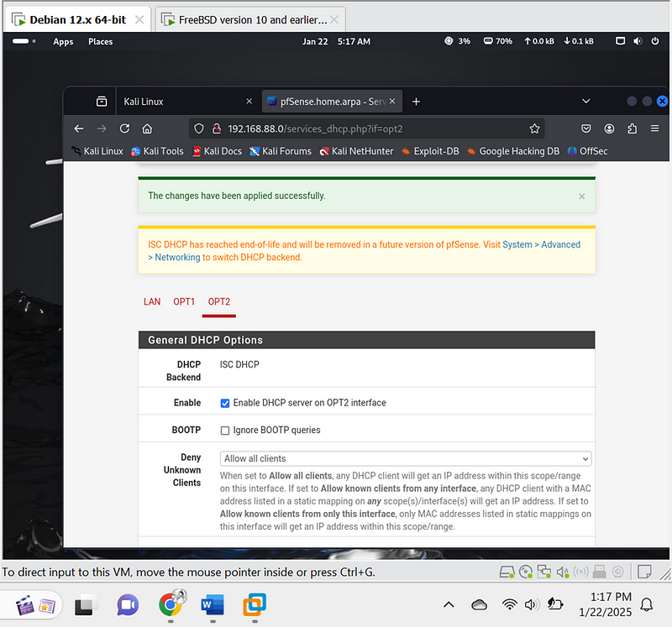Click the memory usage 70% indicator

[x=497, y=41]
